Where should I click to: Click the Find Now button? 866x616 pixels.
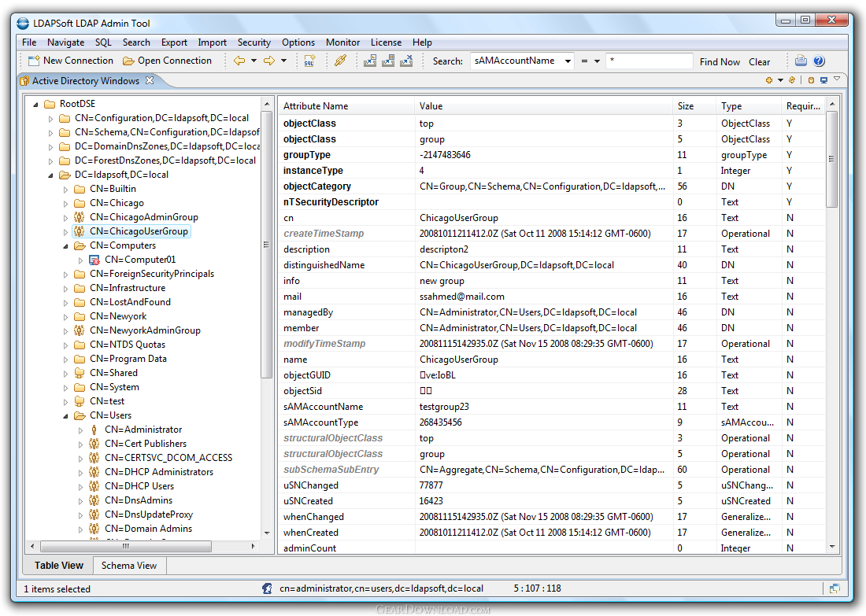pyautogui.click(x=720, y=62)
